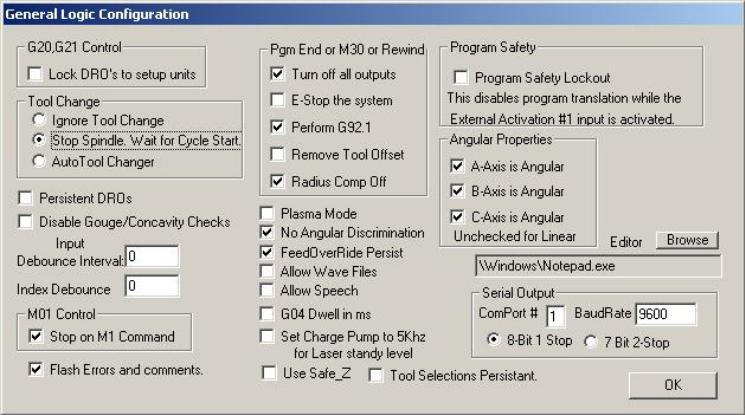Click the Index Debounce field
The width and height of the screenshot is (745, 415).
[x=152, y=286]
